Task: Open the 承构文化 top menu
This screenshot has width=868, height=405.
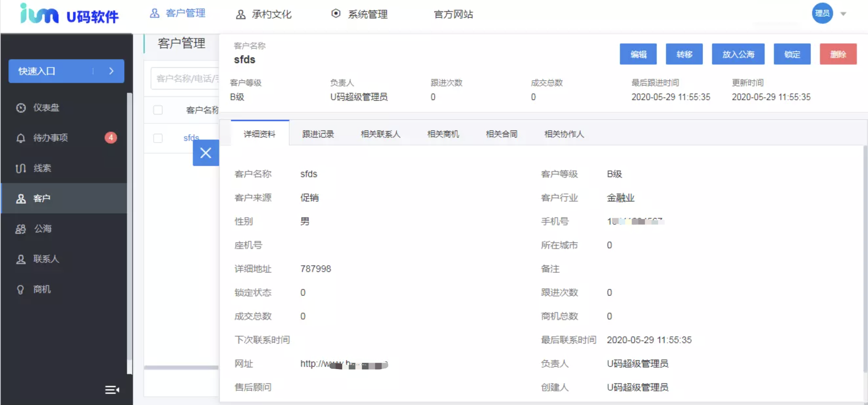Action: [x=264, y=14]
